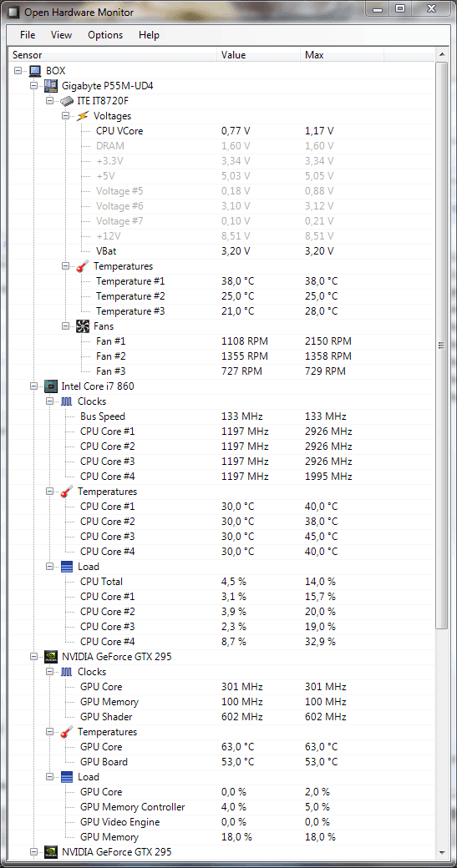Select the Bus Speed row
This screenshot has height=868, width=457.
222,416
